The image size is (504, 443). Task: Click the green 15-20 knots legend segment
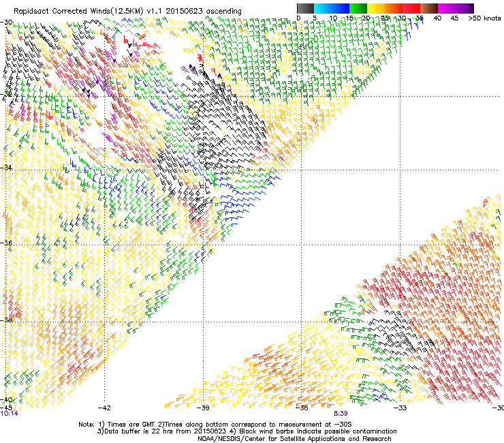(x=358, y=8)
